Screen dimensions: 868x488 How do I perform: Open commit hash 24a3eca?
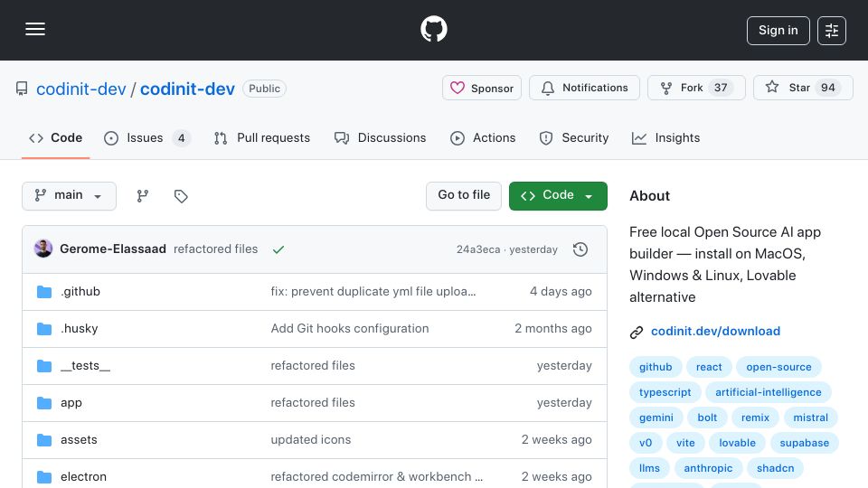coord(478,249)
